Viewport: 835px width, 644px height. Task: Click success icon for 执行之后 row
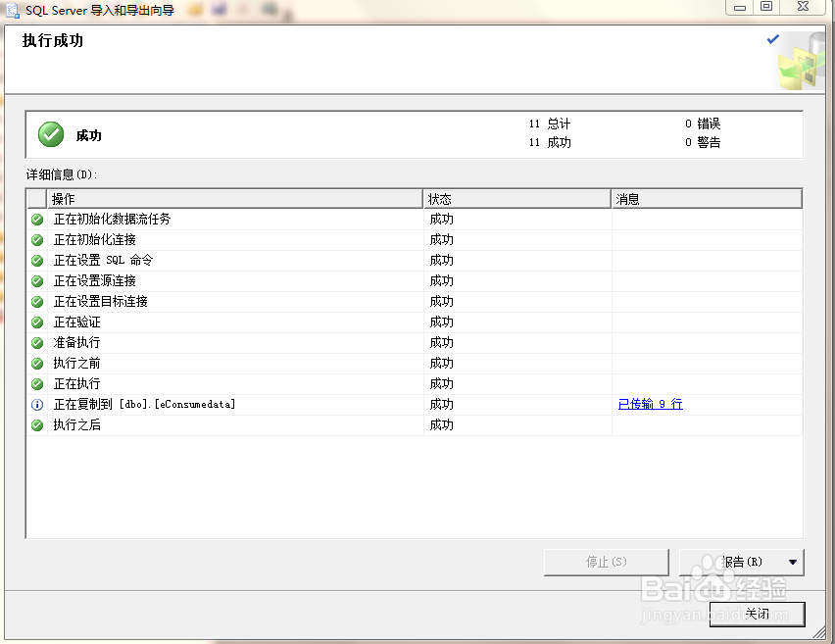36,425
